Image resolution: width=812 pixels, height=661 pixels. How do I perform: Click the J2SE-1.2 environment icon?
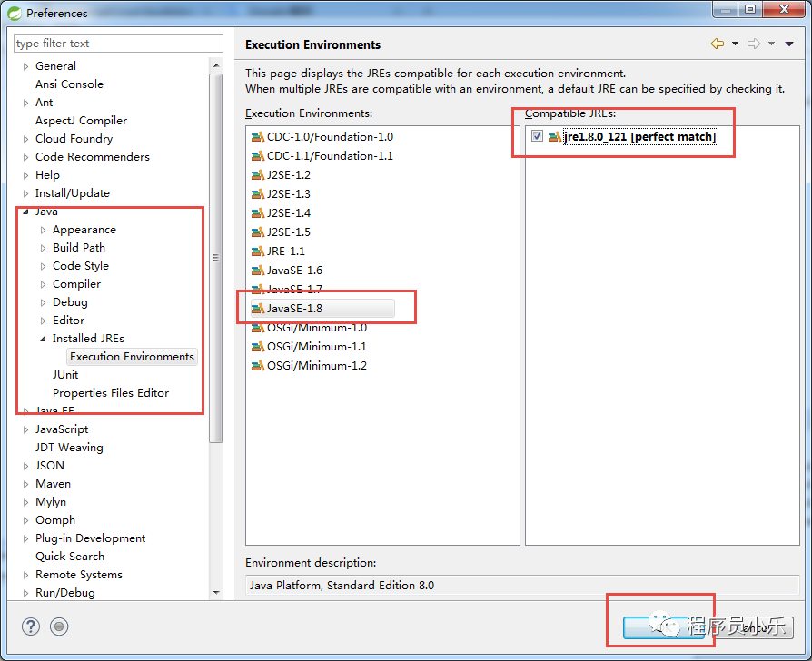[x=257, y=175]
